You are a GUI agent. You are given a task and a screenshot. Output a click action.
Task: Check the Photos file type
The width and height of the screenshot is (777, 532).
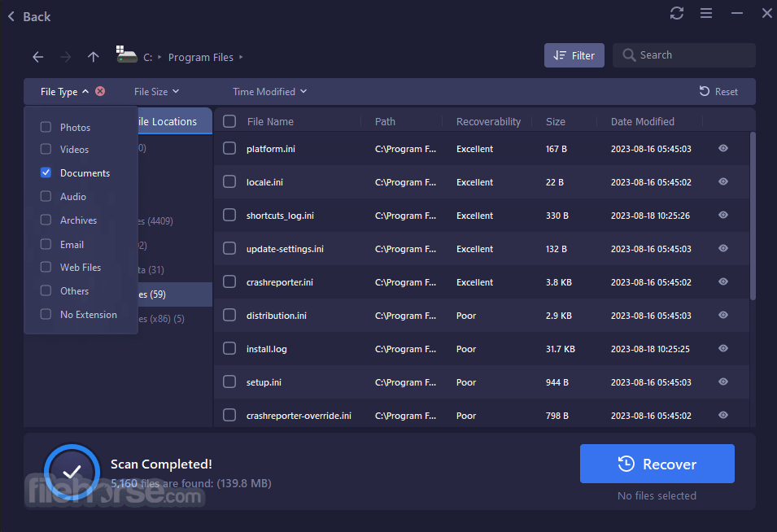(46, 127)
